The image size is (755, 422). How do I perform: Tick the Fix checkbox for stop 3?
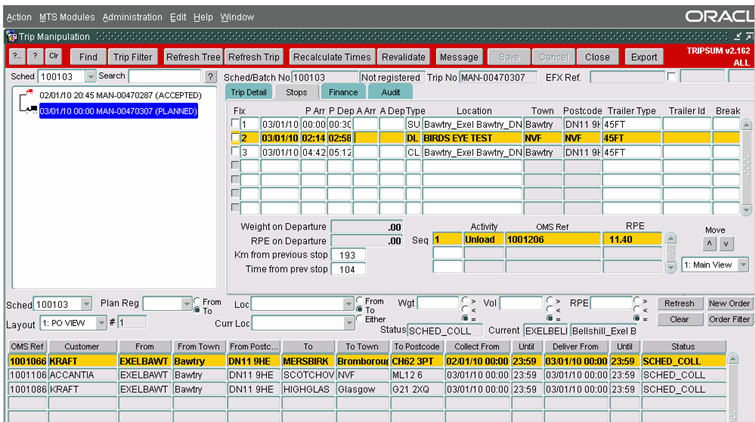click(x=235, y=151)
